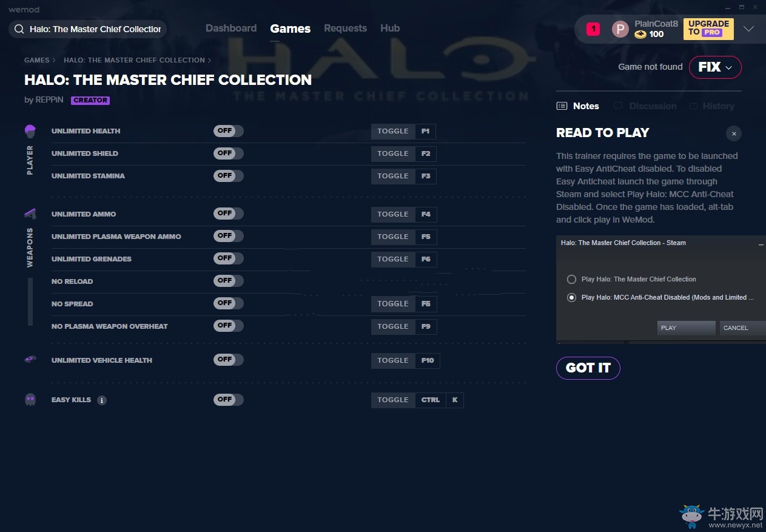Click the chevron after the GAMES breadcrumb
Image resolution: width=766 pixels, height=532 pixels.
54,61
